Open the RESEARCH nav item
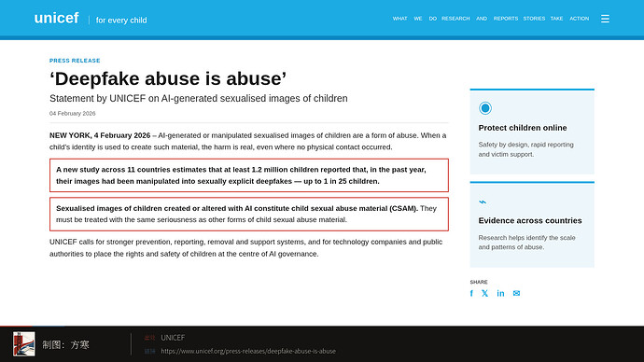Image resolution: width=644 pixels, height=362 pixels. [x=455, y=19]
